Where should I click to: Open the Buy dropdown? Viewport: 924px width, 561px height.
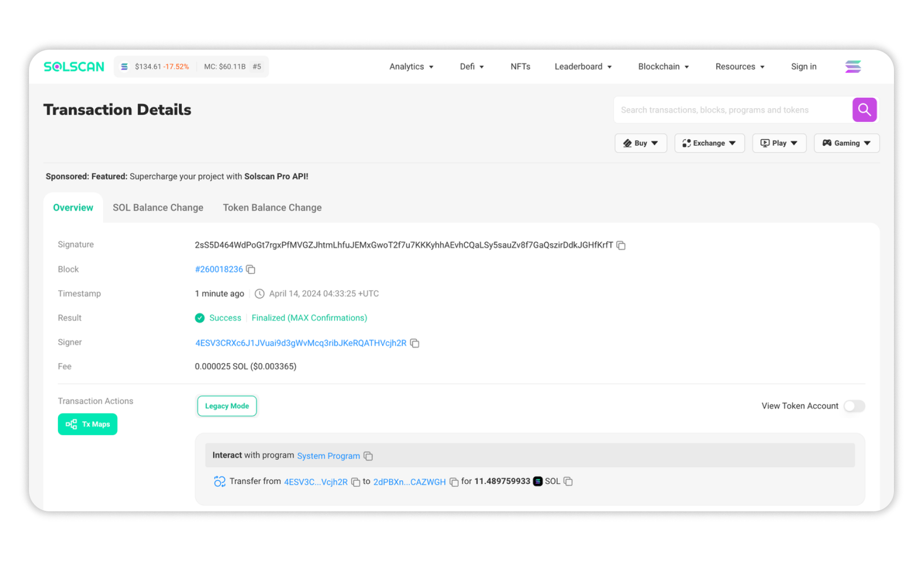641,143
